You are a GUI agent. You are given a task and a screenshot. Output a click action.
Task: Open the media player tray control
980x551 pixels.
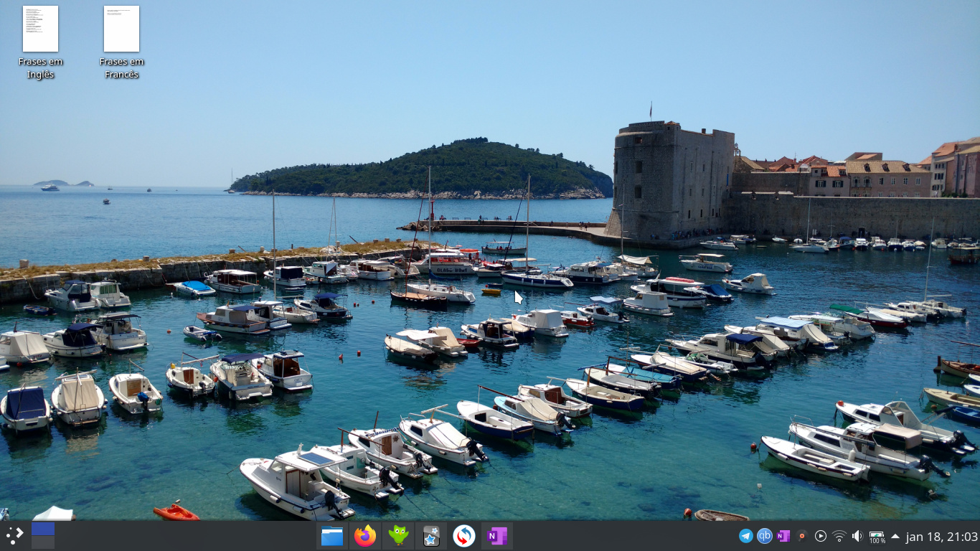tap(821, 536)
